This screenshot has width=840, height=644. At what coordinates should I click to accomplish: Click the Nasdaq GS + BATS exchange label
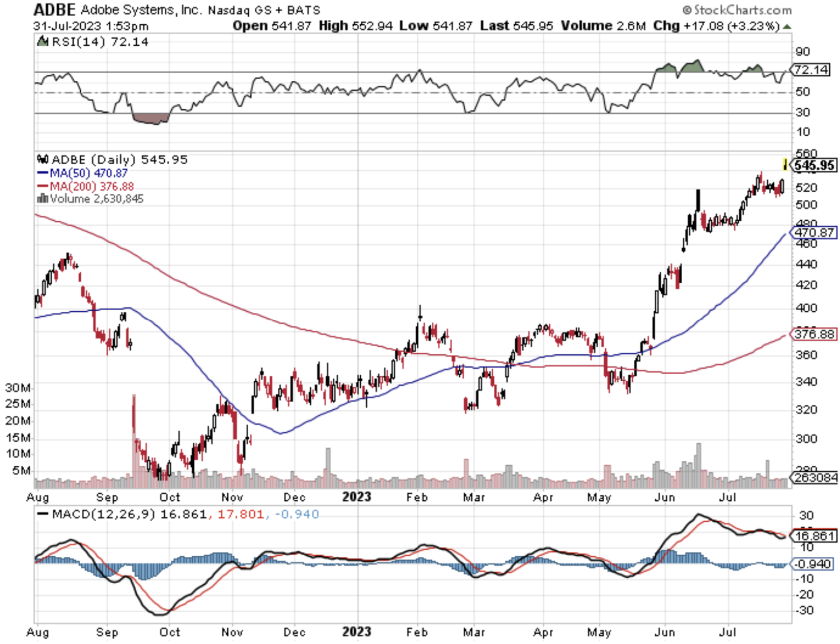(264, 10)
